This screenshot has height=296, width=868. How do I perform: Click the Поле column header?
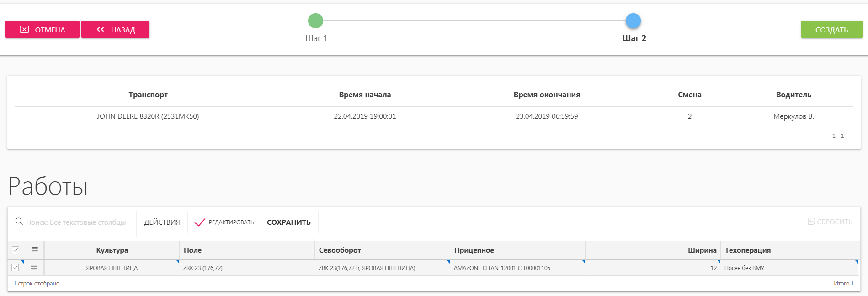(247, 250)
